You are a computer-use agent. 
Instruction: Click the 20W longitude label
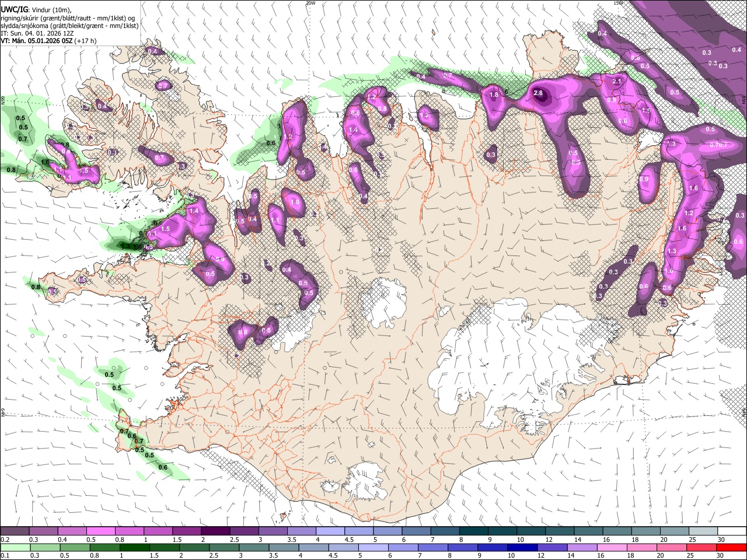click(x=310, y=3)
